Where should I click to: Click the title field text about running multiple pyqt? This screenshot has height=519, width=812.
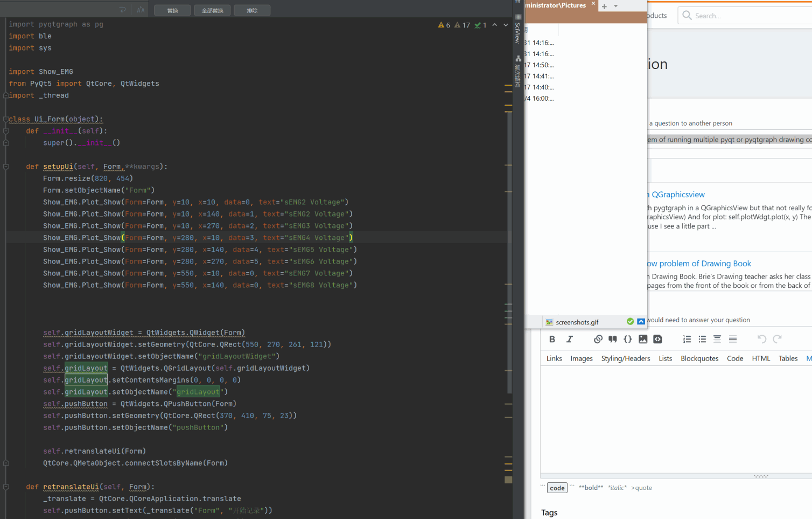730,140
